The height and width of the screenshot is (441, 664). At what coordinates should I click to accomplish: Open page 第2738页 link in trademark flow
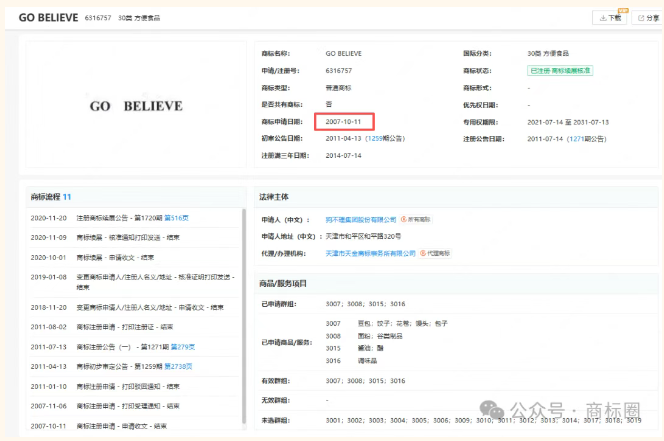point(181,367)
